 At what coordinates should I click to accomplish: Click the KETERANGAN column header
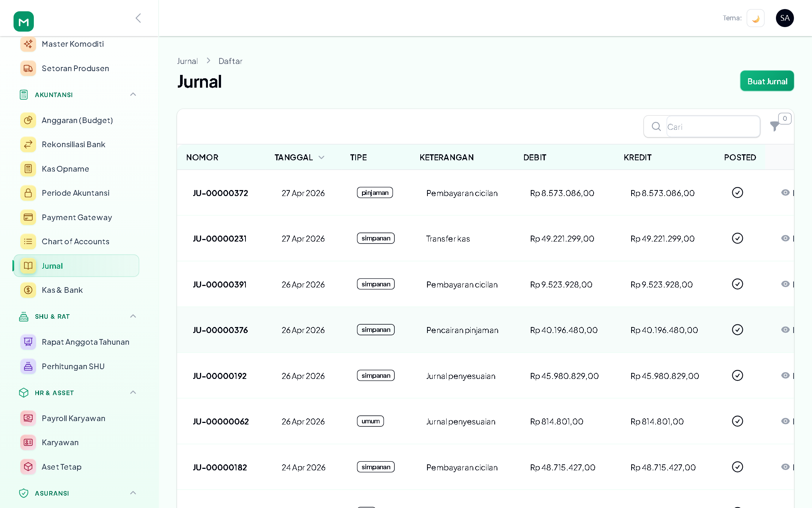(447, 157)
